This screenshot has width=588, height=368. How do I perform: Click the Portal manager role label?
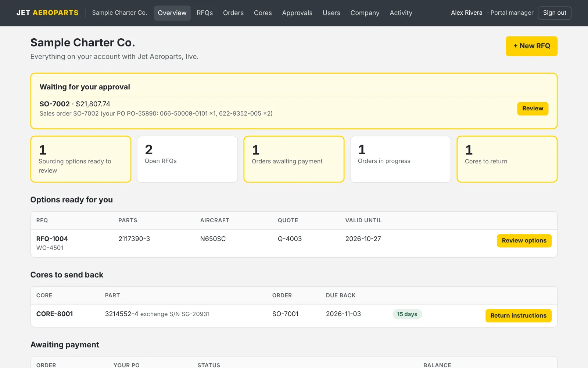512,13
